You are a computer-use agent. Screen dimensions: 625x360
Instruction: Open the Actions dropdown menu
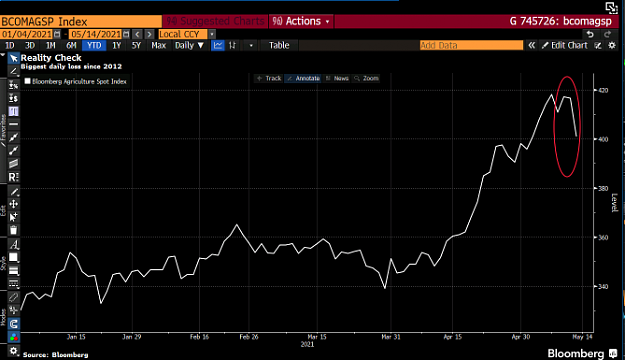pos(301,21)
